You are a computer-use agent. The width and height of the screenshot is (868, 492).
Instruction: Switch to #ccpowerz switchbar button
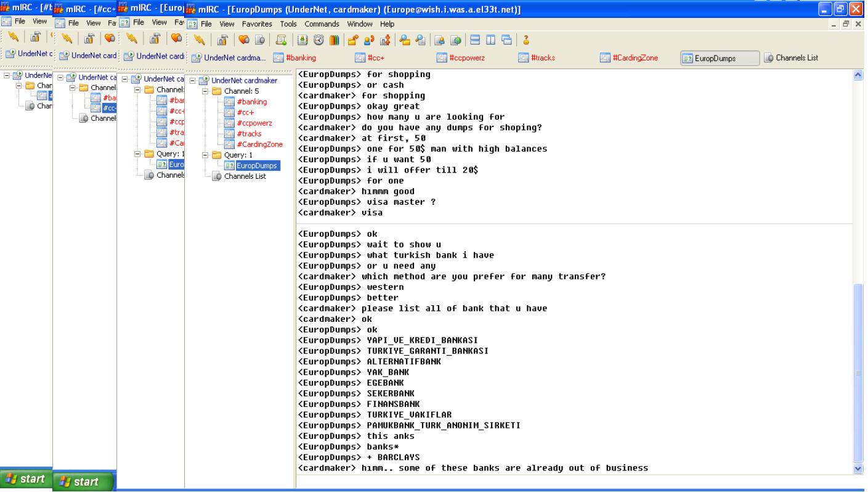pos(474,58)
